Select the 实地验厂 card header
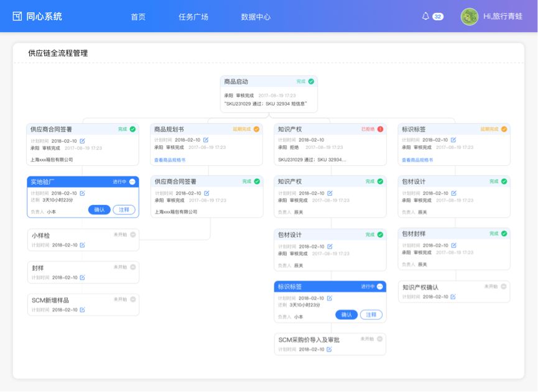 (x=83, y=181)
